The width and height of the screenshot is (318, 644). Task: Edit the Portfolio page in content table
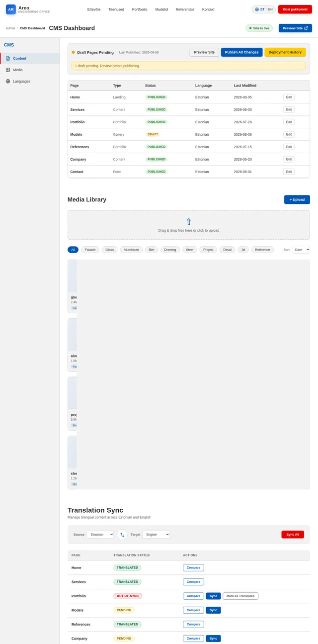click(289, 122)
